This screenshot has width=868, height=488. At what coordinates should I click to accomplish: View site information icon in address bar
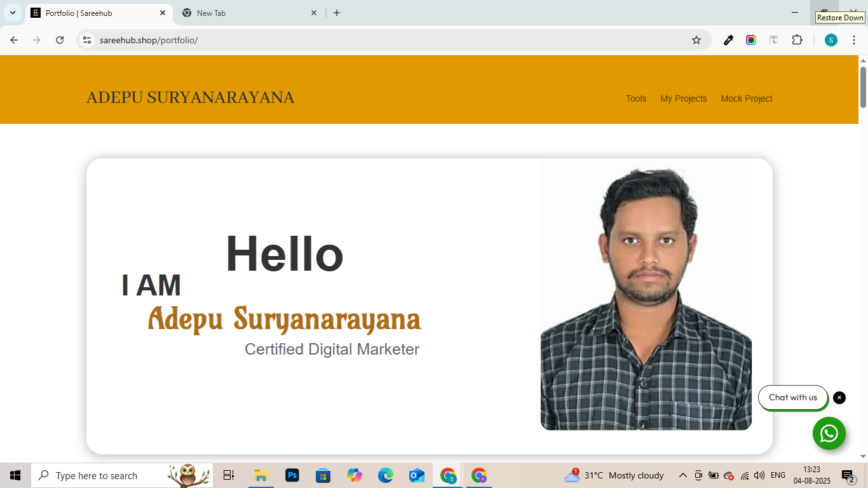point(88,40)
